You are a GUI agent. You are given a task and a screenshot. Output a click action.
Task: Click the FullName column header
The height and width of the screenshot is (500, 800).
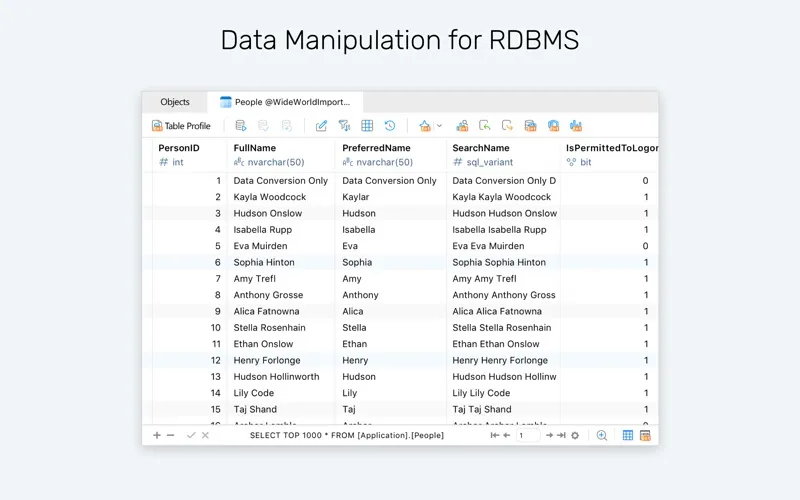(255, 148)
